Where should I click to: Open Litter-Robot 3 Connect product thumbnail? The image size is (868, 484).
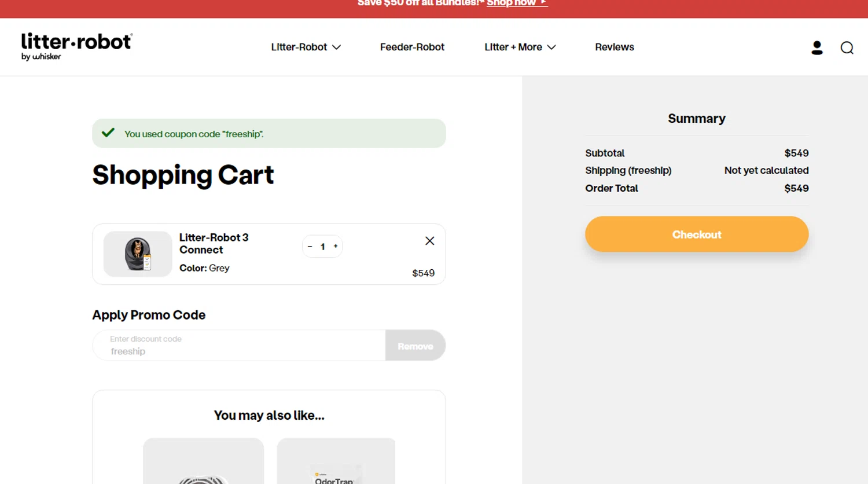click(138, 254)
